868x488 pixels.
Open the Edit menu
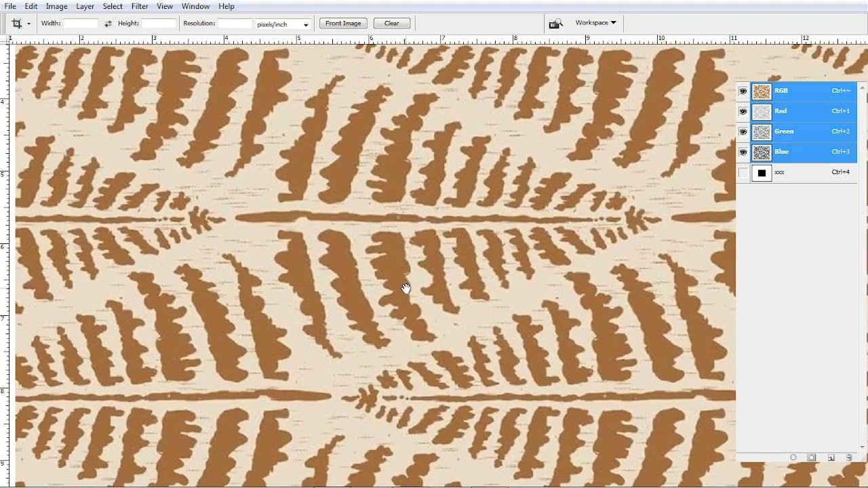pyautogui.click(x=31, y=6)
